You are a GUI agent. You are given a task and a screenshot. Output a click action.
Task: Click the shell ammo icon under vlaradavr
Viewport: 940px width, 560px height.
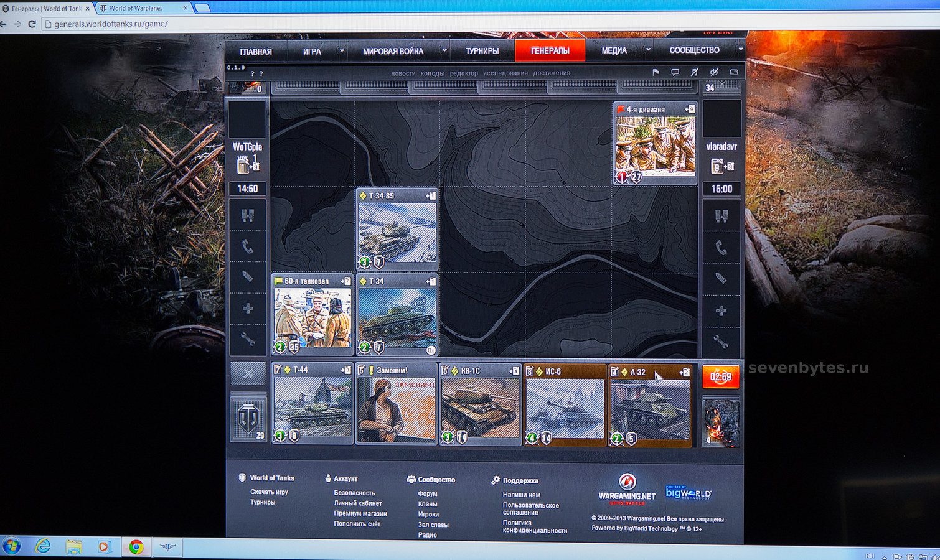click(x=721, y=279)
